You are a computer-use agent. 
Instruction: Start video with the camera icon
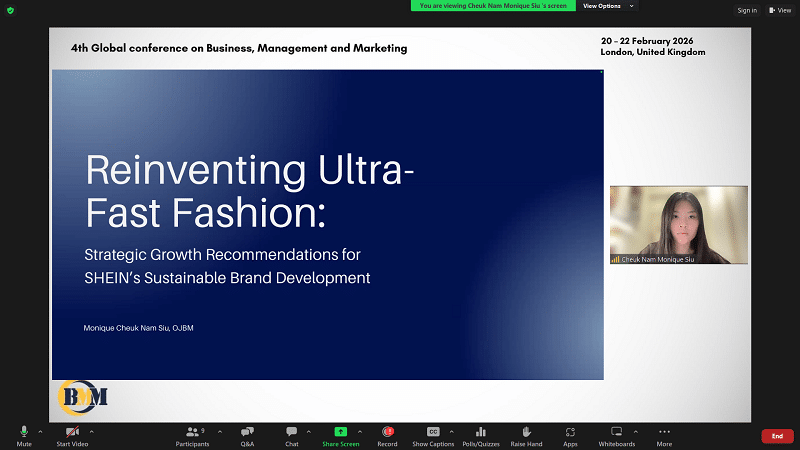coord(71,432)
